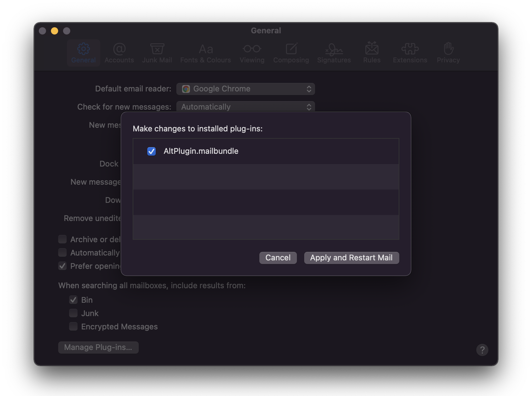Open Signatures preferences via the signature icon
The width and height of the screenshot is (532, 396).
334,49
